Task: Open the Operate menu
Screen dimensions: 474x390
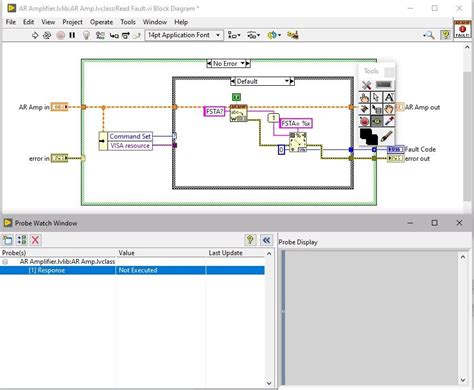Action: pos(101,22)
